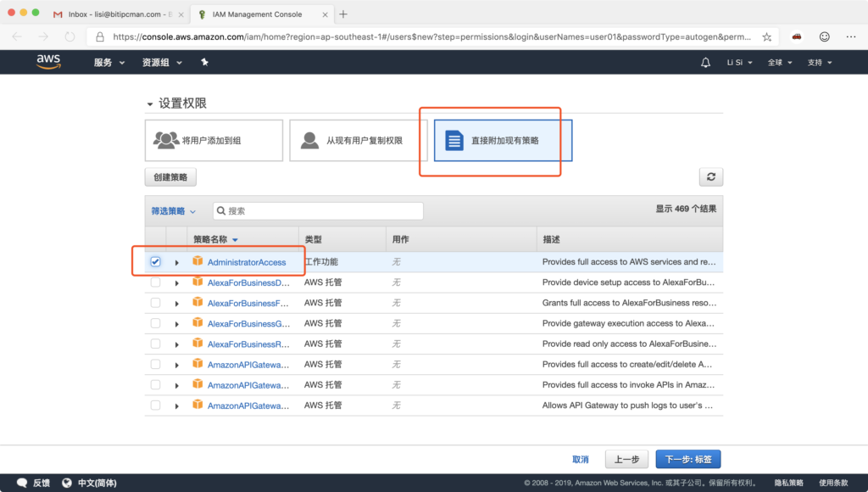This screenshot has height=492, width=868.
Task: Select 直接附加现有策略 option
Action: [503, 140]
